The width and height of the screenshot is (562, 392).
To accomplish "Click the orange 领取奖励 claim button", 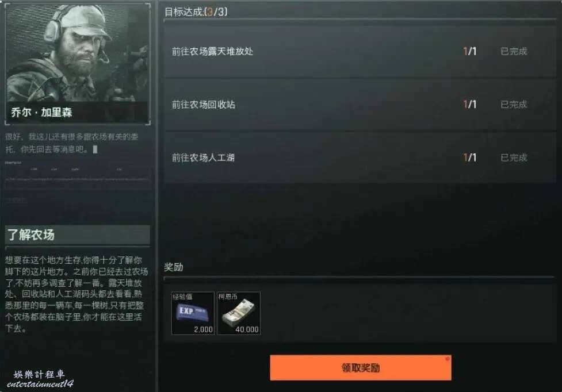I will pyautogui.click(x=361, y=368).
